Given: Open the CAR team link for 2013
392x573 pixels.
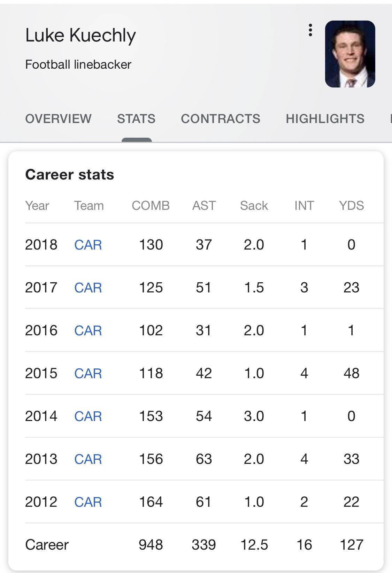Looking at the screenshot, I should [x=88, y=459].
